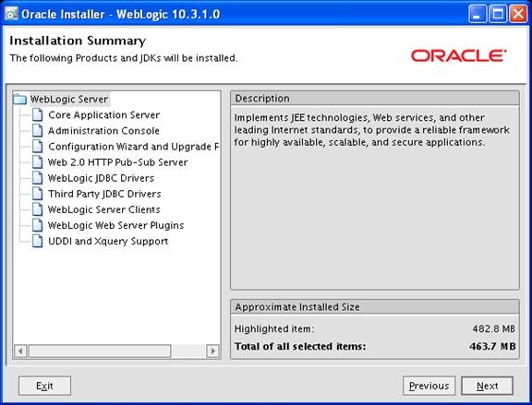Go to the Next installer step
Screen dimensions: 532x405
(x=487, y=386)
